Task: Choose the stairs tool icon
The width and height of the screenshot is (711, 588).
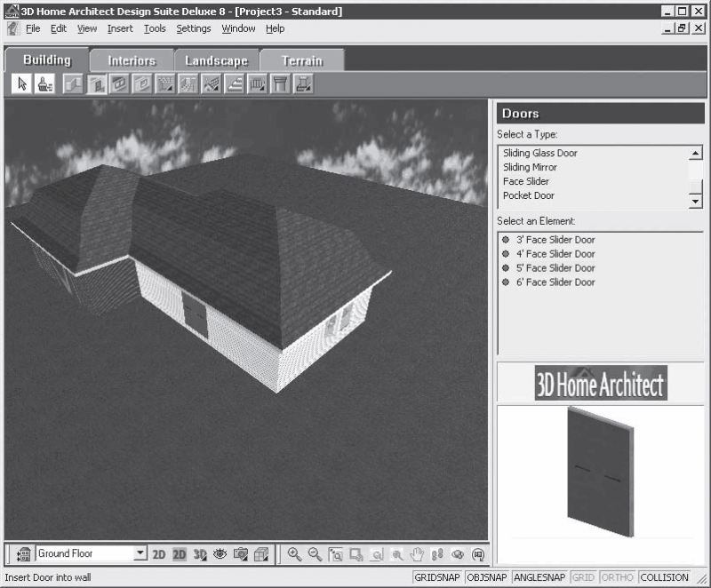Action: tap(235, 84)
